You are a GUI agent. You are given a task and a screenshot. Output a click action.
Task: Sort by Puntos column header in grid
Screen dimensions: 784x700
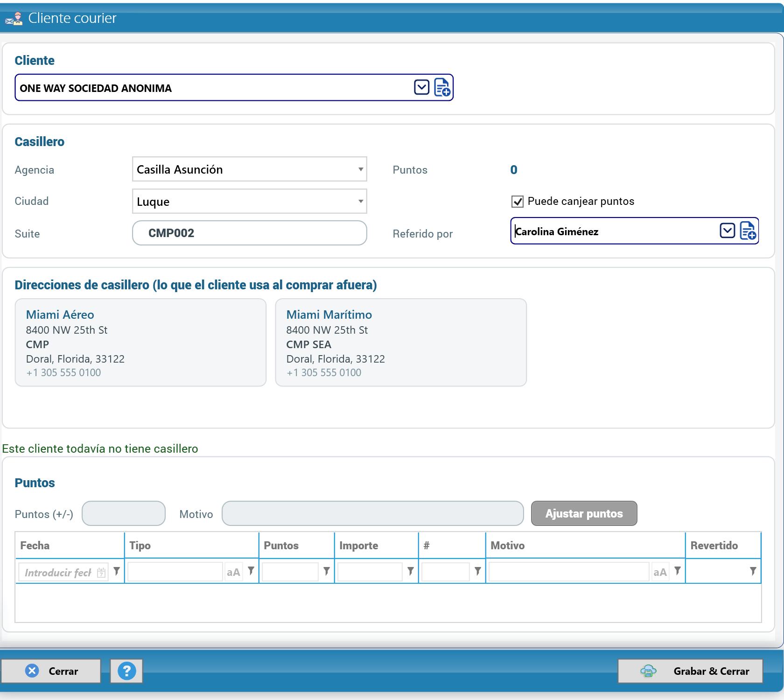[x=296, y=546]
